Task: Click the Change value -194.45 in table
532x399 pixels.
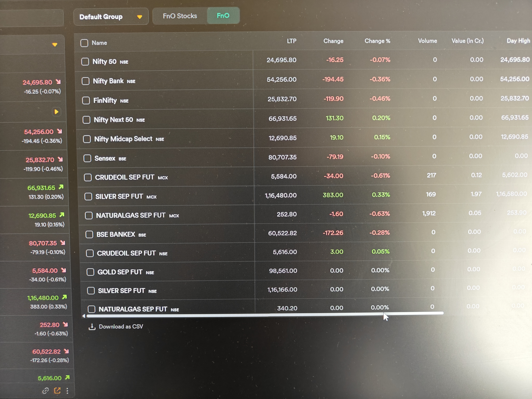Action: tap(333, 79)
